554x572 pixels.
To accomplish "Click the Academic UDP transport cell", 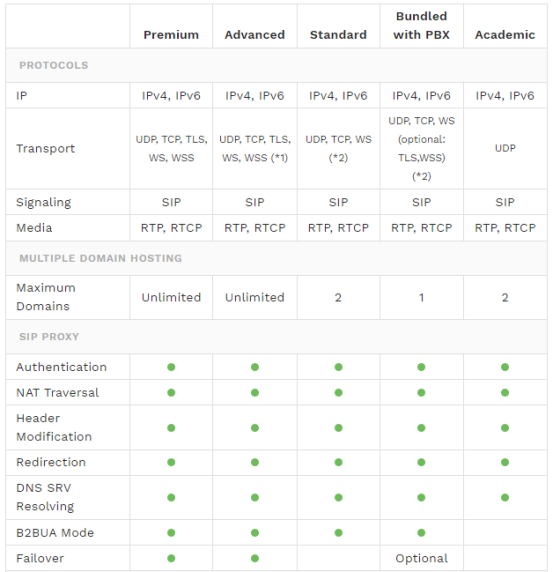I will click(505, 148).
